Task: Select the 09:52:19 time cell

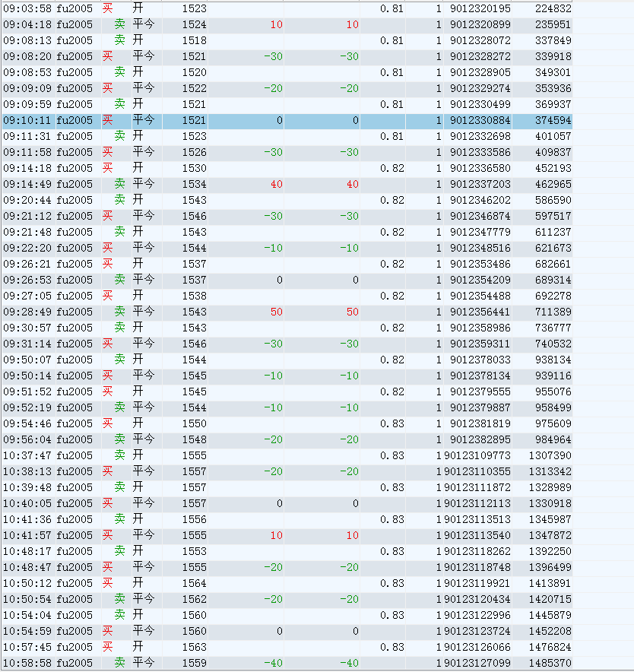Action: click(27, 407)
